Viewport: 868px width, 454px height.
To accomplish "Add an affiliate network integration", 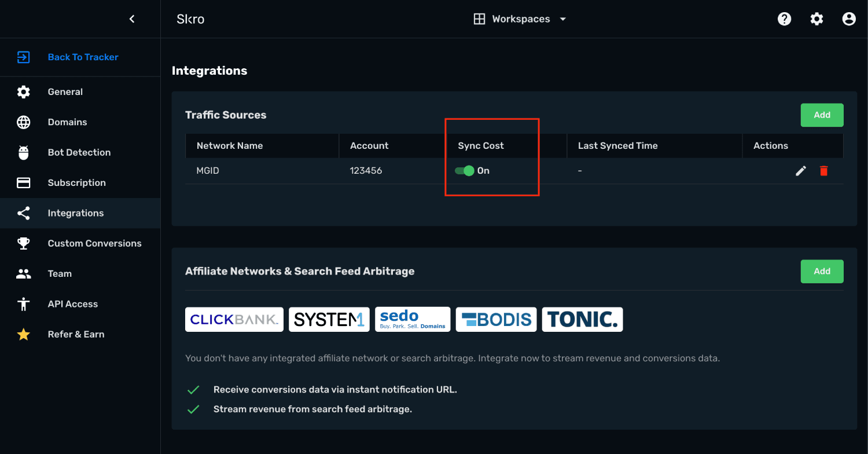I will [x=822, y=272].
